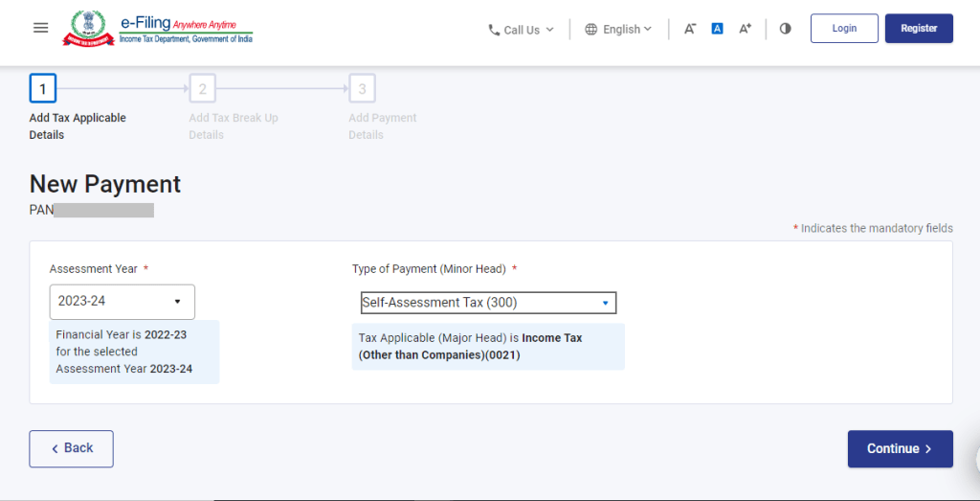The height and width of the screenshot is (501, 980).
Task: Go back using the Back button
Action: click(x=71, y=448)
